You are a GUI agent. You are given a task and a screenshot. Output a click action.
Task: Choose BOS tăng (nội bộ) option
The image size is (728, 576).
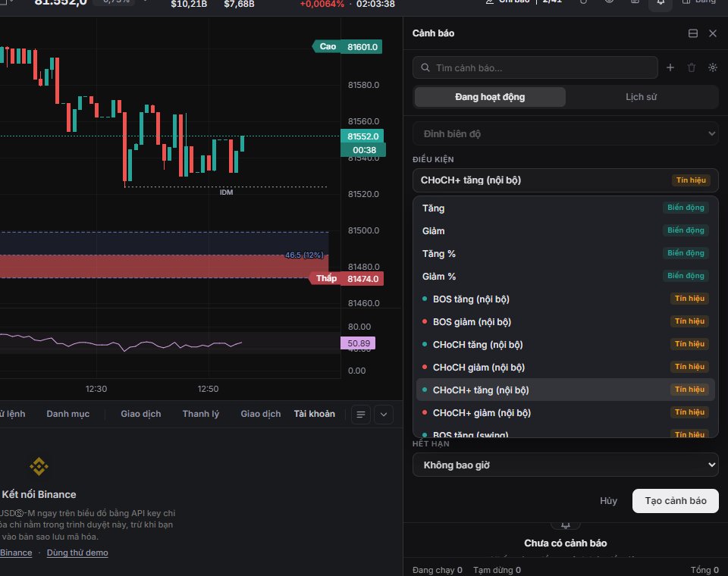[566, 299]
